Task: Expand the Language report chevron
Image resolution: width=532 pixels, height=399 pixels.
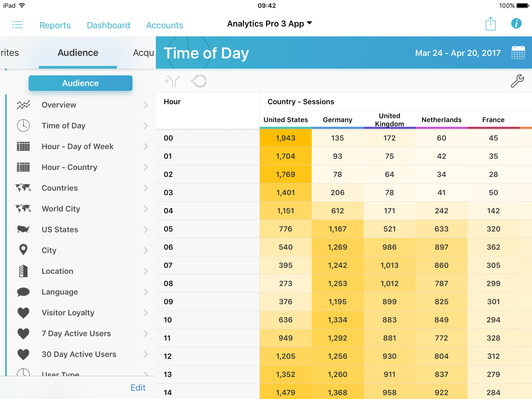Action: (146, 292)
